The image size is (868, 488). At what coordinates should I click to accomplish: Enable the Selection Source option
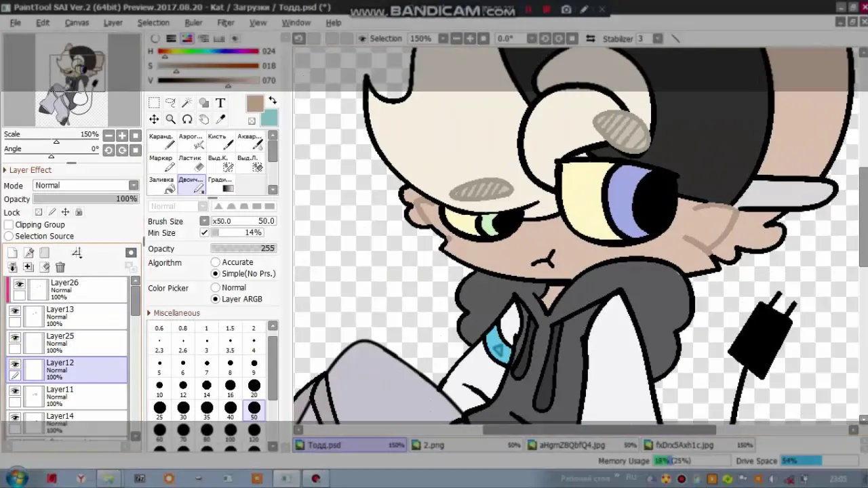tap(9, 236)
